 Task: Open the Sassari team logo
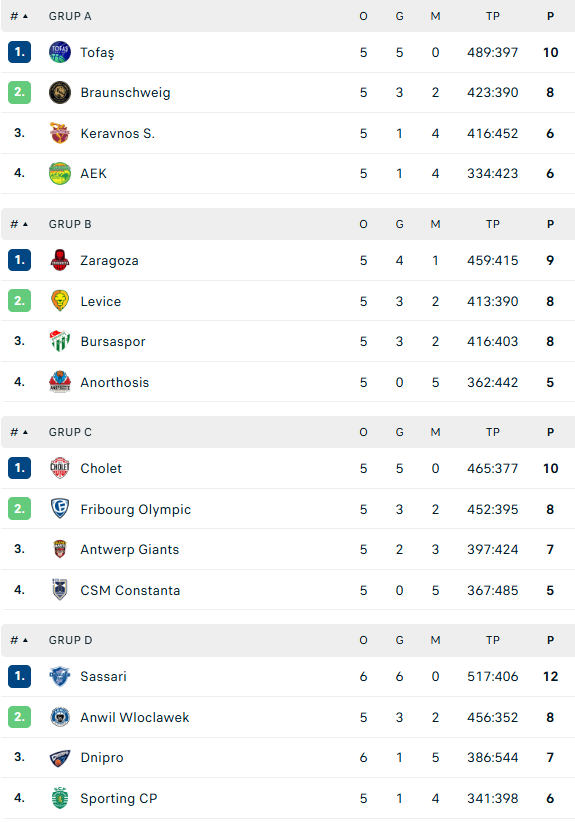coord(60,676)
